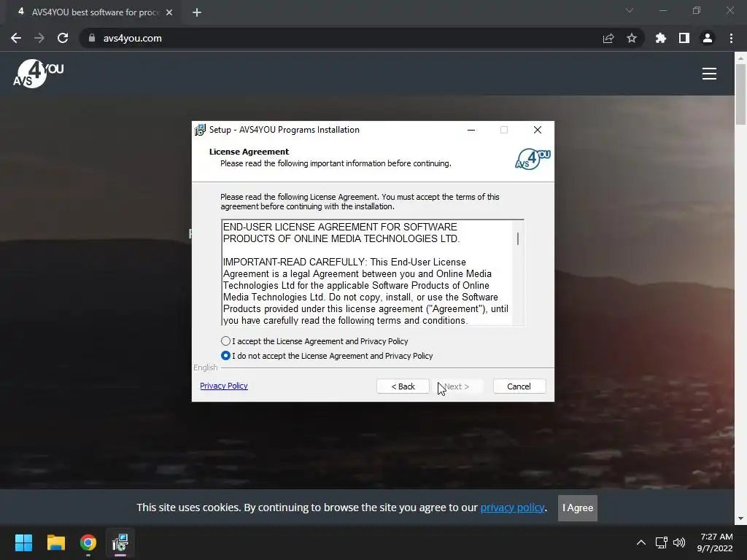
Task: Click the browser back arrow
Action: click(x=16, y=38)
